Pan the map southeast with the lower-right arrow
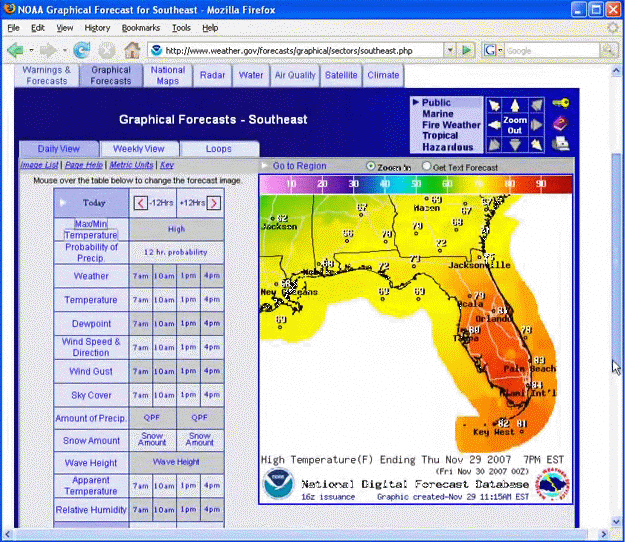 coord(537,144)
